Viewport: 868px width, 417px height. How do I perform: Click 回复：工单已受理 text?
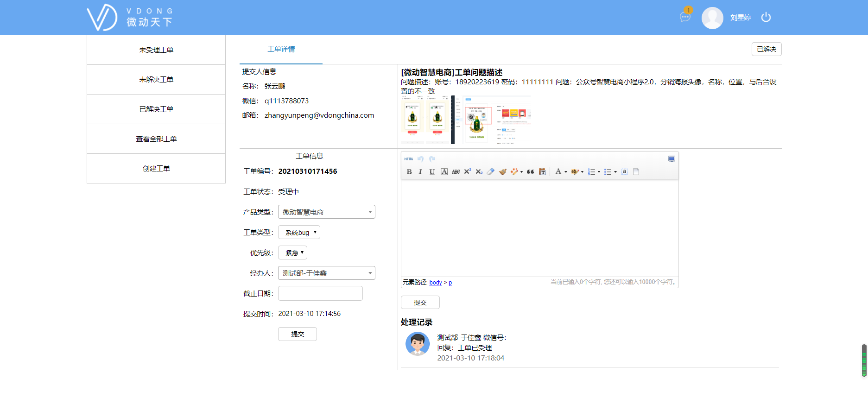coord(464,348)
